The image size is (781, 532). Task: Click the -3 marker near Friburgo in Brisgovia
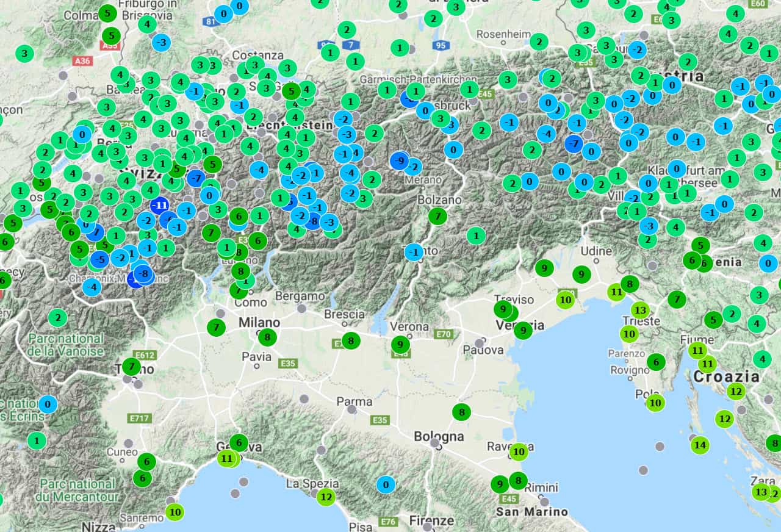point(161,42)
